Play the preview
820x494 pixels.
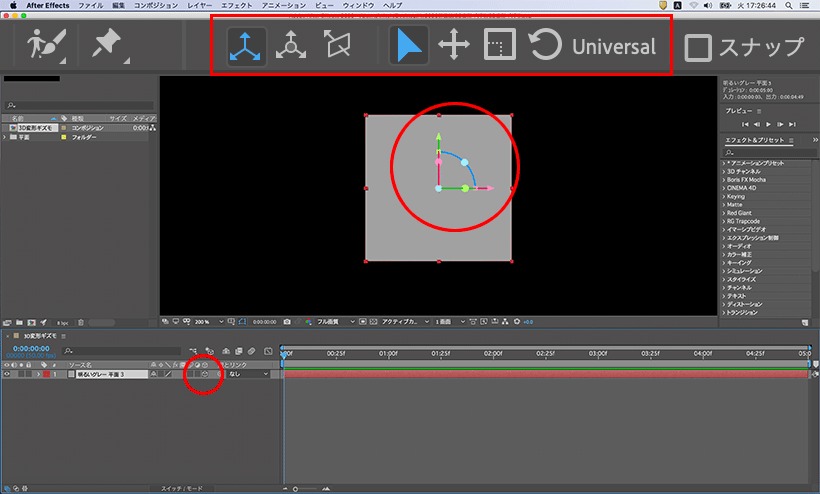[x=768, y=124]
